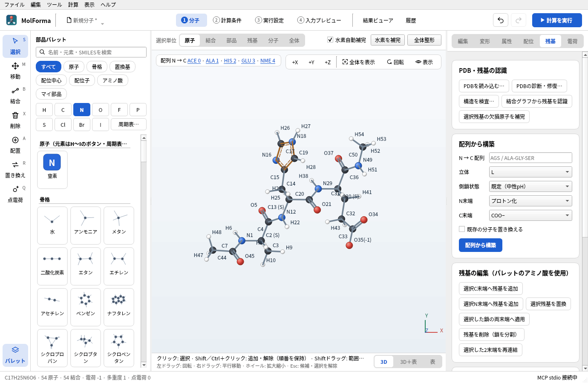This screenshot has height=383, width=588.
Task: Click the N→C 配列 input field
Action: point(530,158)
